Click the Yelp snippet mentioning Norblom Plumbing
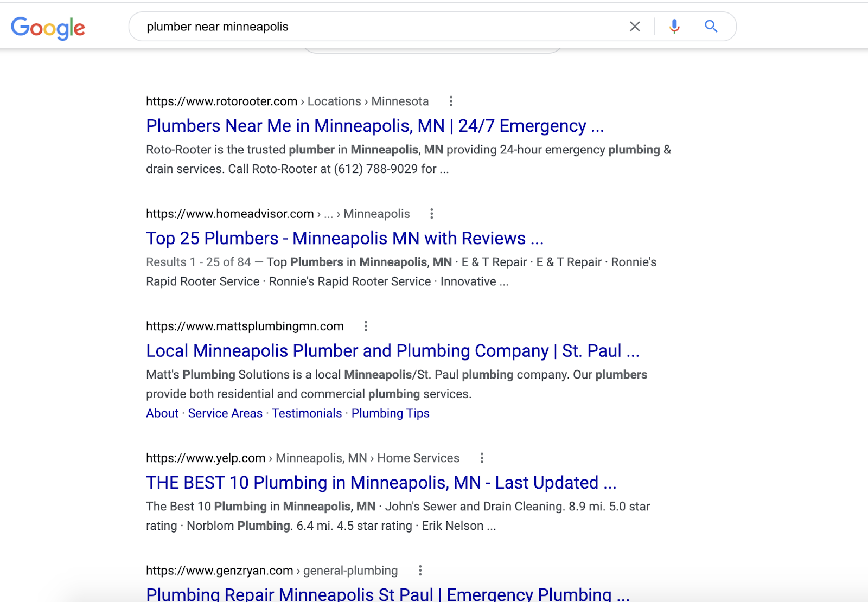 [x=398, y=516]
